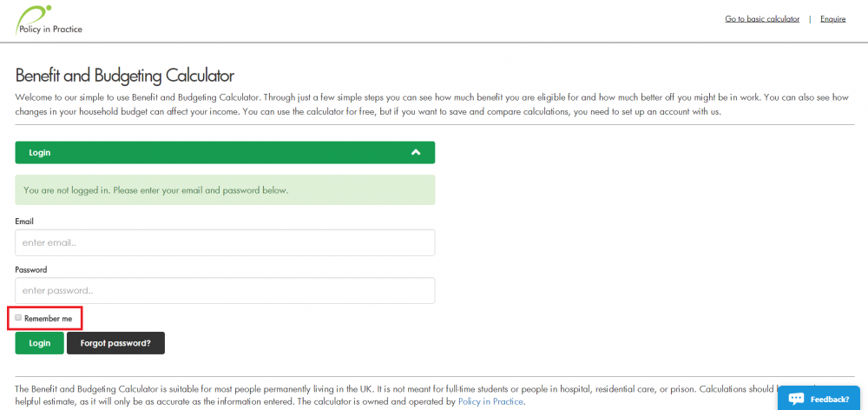Screen dimensions: 868x410
Task: Open the Policy in Practice footer link
Action: click(491, 402)
